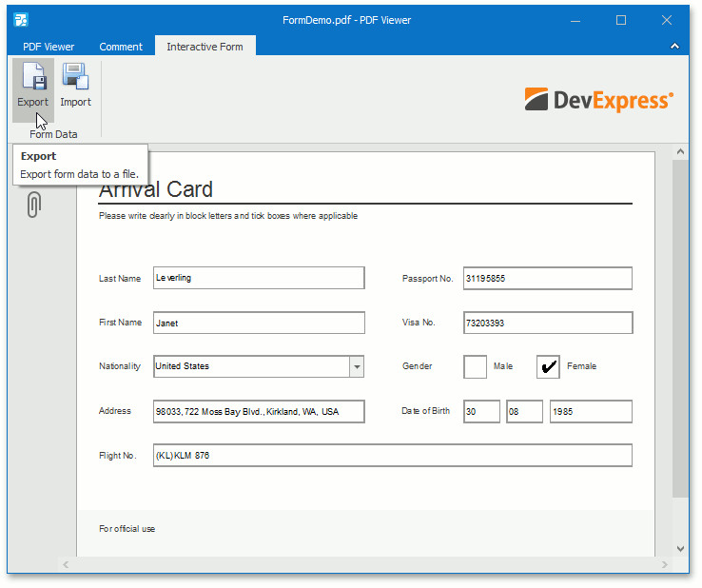Switch to the PDF Viewer tab
The image size is (702, 588).
click(49, 47)
